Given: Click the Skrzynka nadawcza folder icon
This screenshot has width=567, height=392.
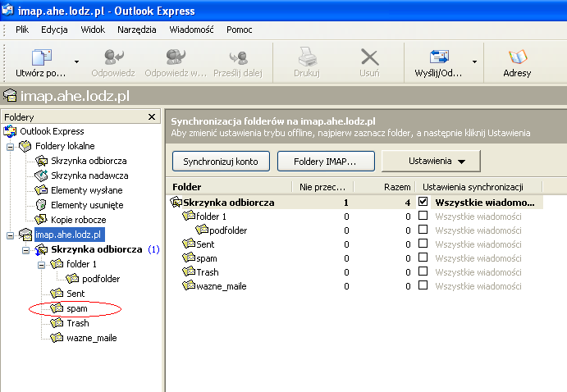Looking at the screenshot, I should [41, 175].
